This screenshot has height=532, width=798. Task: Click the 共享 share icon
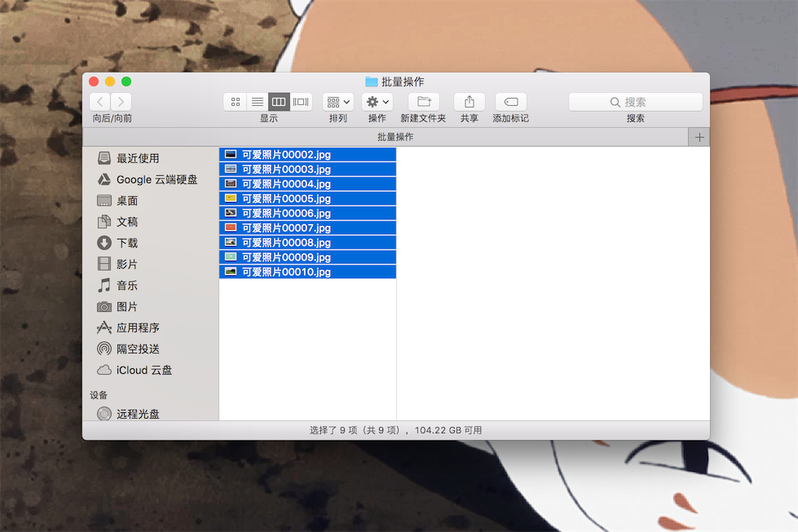pyautogui.click(x=470, y=102)
